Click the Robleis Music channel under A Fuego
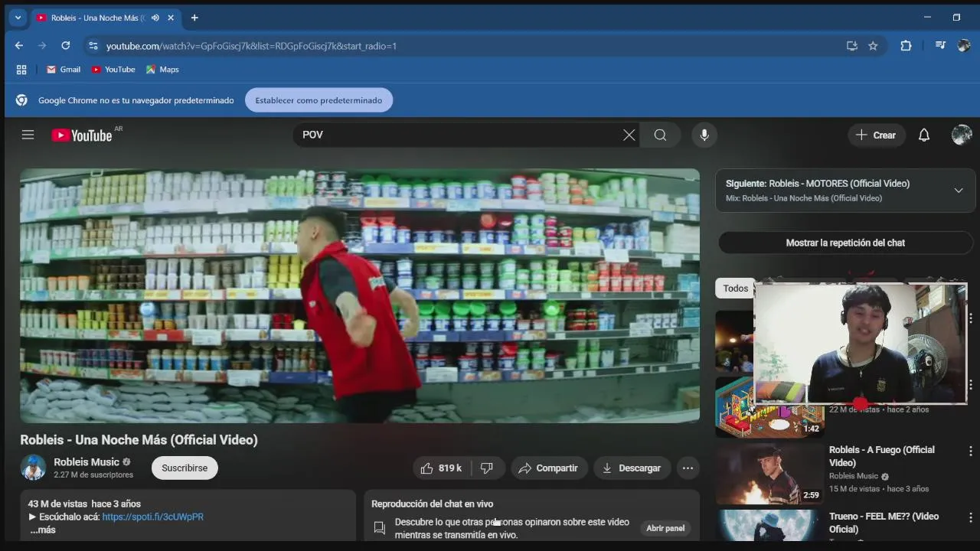This screenshot has height=551, width=980. click(854, 476)
